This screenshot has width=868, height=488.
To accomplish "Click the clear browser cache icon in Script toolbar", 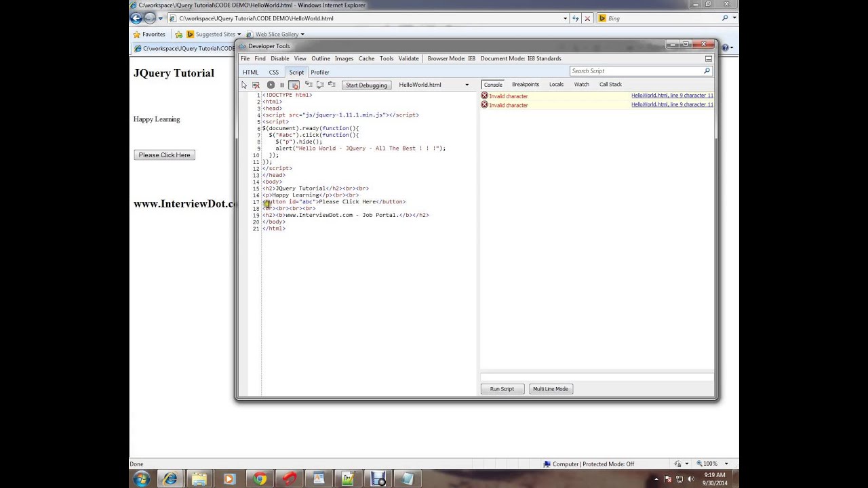I will click(x=256, y=85).
